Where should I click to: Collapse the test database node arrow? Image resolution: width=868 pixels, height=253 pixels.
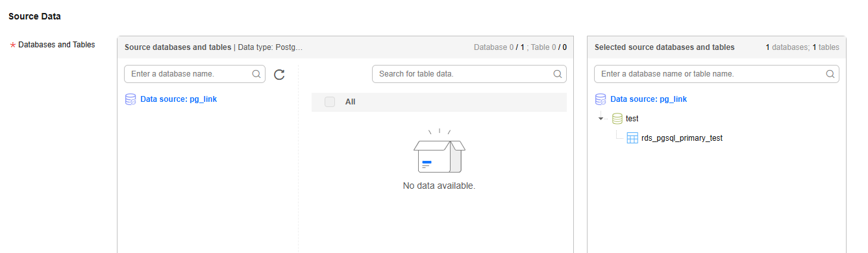601,119
